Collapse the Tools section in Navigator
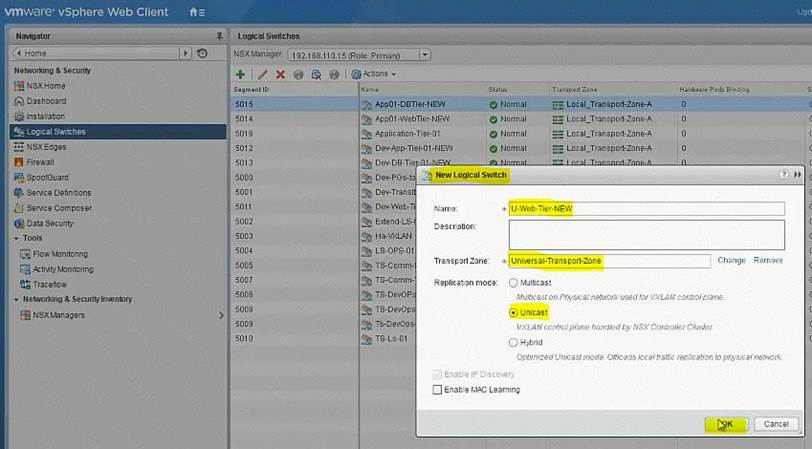Screen dimensions: 812x449 click(x=17, y=238)
